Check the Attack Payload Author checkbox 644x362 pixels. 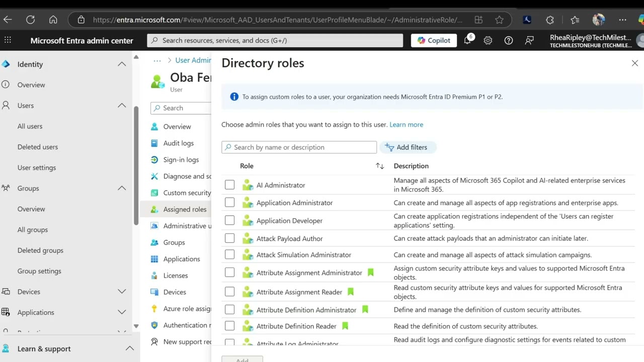tap(229, 238)
